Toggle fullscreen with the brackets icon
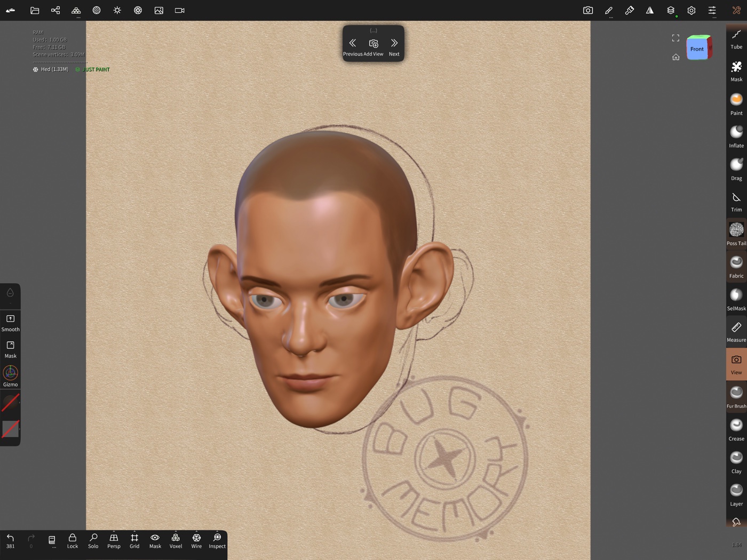747x560 pixels. click(x=676, y=38)
